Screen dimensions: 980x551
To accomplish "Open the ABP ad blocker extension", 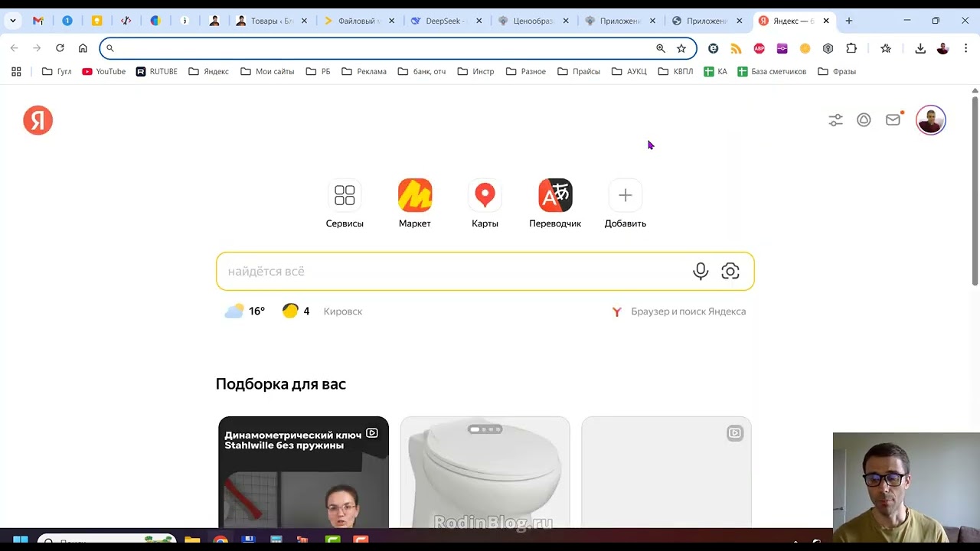I will 759,48.
